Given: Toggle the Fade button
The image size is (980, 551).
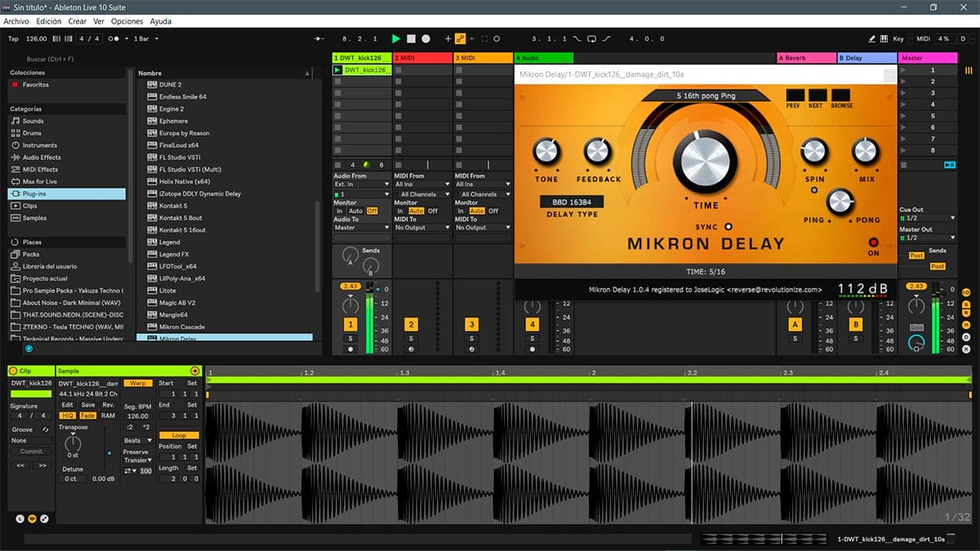Looking at the screenshot, I should click(88, 415).
